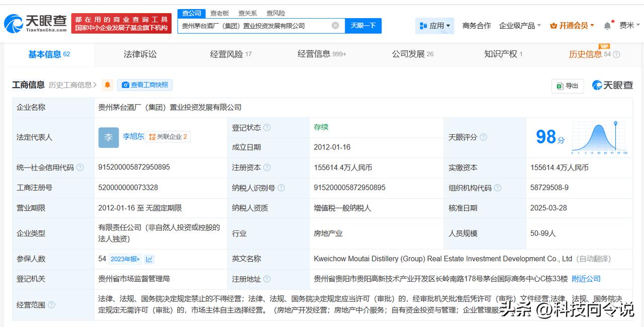The width and height of the screenshot is (644, 327).
Task: Click the red promotional banner in header
Action: coord(121,23)
